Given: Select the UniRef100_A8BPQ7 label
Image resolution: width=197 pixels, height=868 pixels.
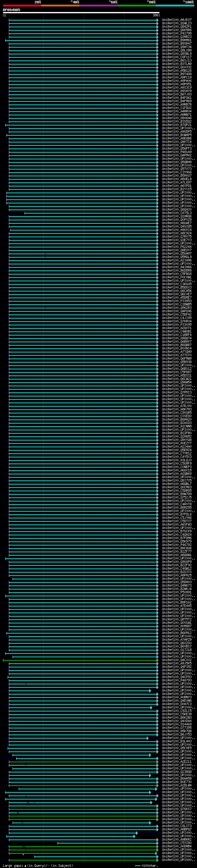Looking at the screenshot, I should (x=176, y=829).
